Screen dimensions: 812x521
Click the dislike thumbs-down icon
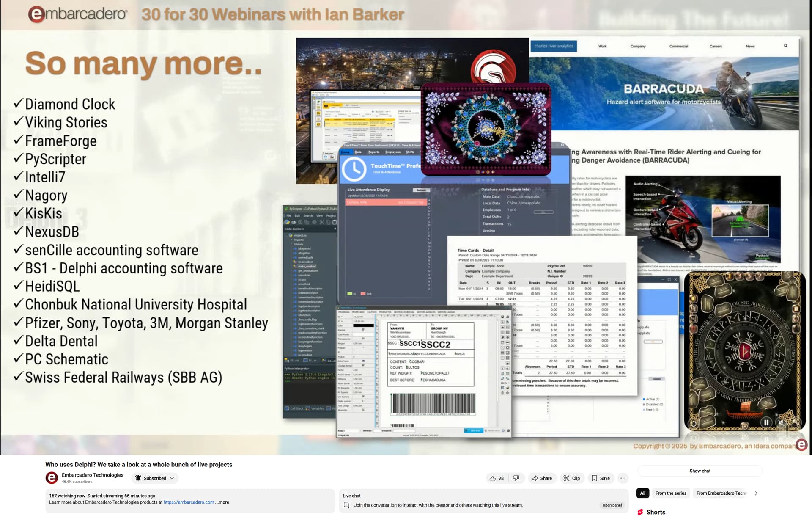[x=516, y=478]
